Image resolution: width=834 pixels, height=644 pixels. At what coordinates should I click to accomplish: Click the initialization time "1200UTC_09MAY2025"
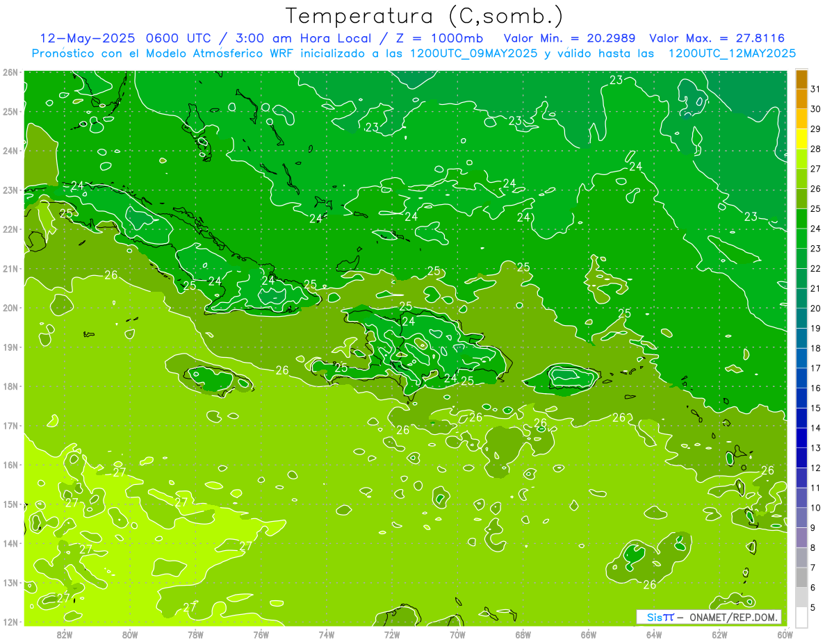click(473, 53)
